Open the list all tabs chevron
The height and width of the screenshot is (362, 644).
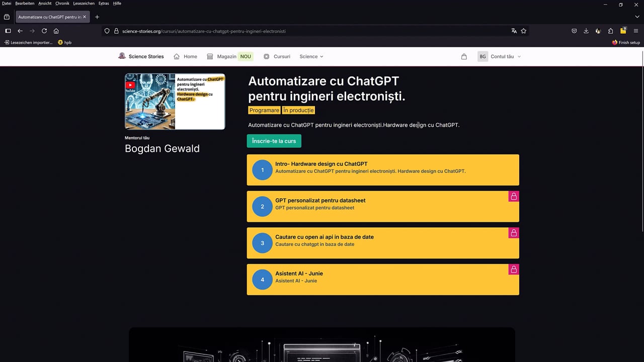pyautogui.click(x=637, y=17)
